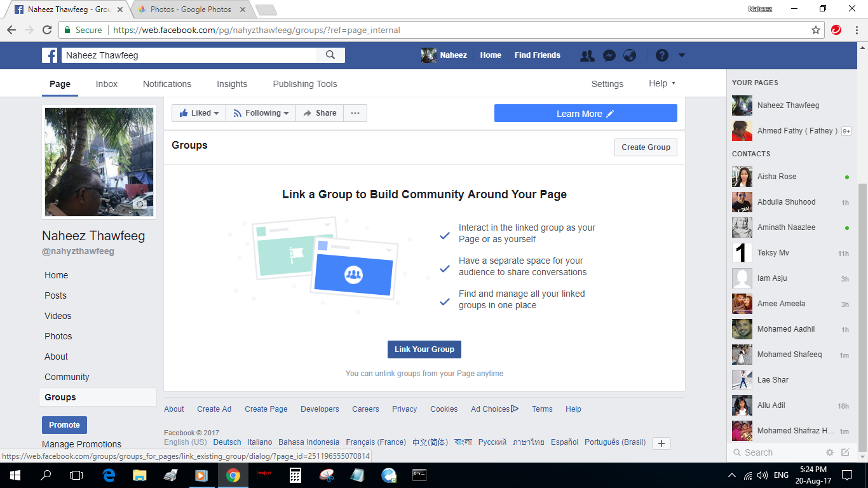Image resolution: width=868 pixels, height=488 pixels.
Task: Select About in page sidebar
Action: [56, 356]
